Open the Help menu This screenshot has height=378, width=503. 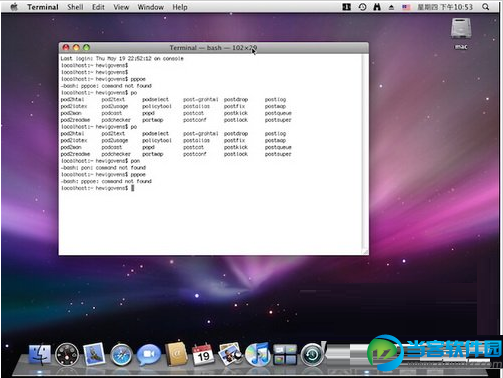[x=180, y=7]
